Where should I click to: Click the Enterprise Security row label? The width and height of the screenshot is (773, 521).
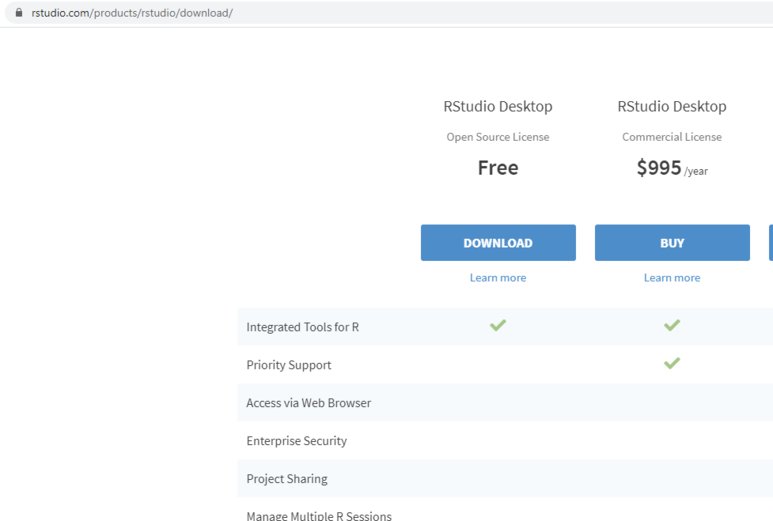pos(297,441)
